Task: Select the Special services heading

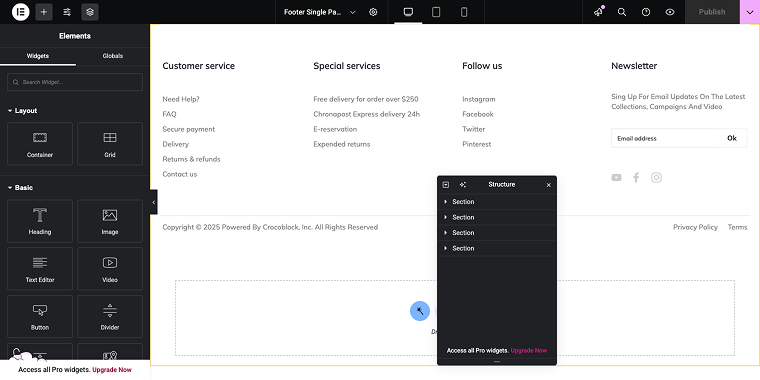Action: pyautogui.click(x=347, y=66)
